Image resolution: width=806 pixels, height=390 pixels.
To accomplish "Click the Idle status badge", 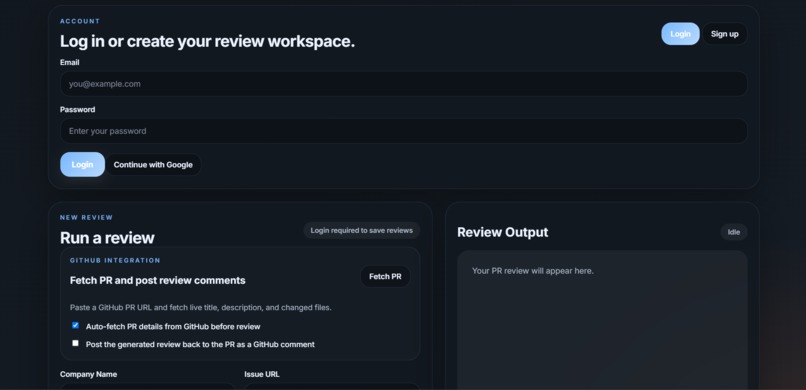I will point(734,232).
